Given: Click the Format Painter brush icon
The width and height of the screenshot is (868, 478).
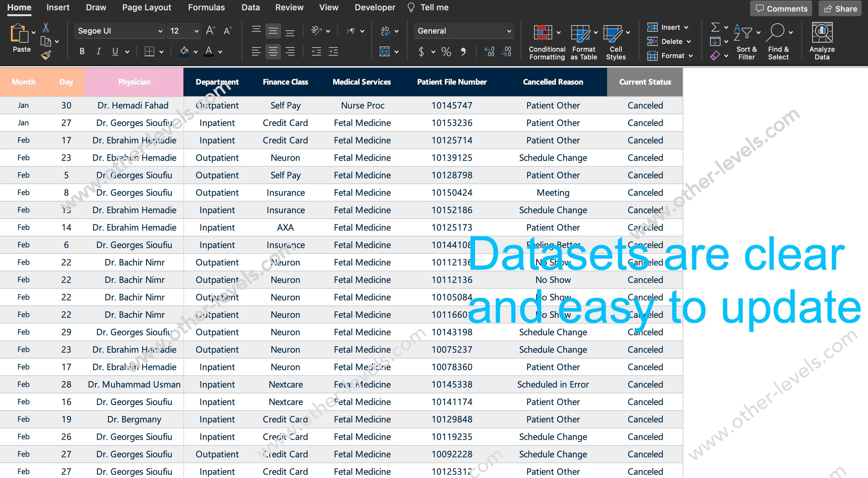Looking at the screenshot, I should [46, 55].
